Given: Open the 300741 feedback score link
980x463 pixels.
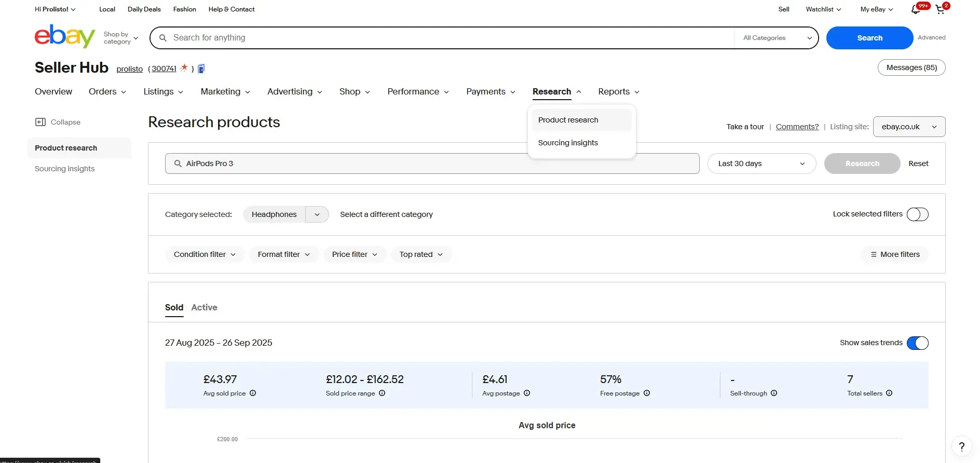Looking at the screenshot, I should pos(164,69).
